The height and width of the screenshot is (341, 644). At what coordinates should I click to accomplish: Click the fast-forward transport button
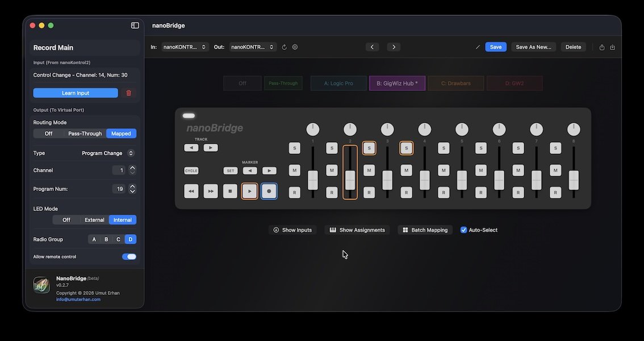pos(211,191)
